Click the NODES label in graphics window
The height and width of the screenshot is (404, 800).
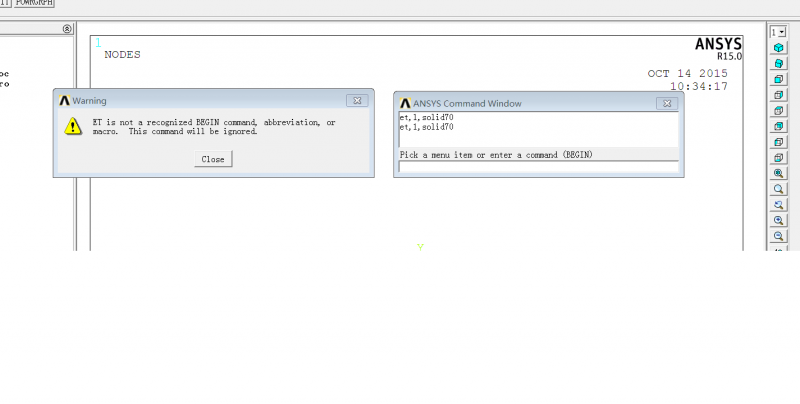122,55
